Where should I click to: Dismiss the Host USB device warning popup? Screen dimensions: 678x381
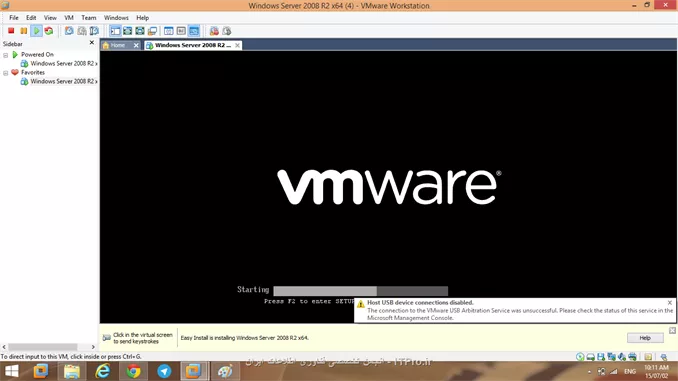click(x=670, y=303)
